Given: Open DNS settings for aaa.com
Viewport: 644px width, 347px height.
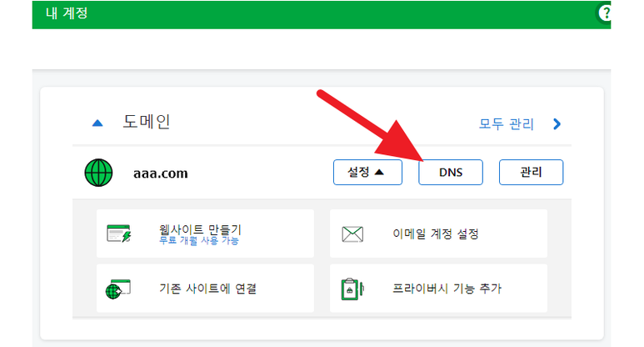Looking at the screenshot, I should [450, 173].
